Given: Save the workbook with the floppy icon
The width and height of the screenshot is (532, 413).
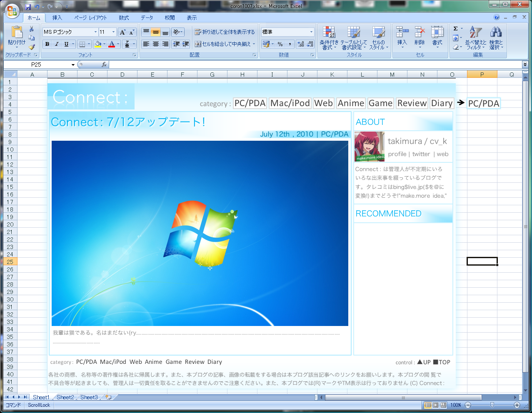Looking at the screenshot, I should coord(28,7).
